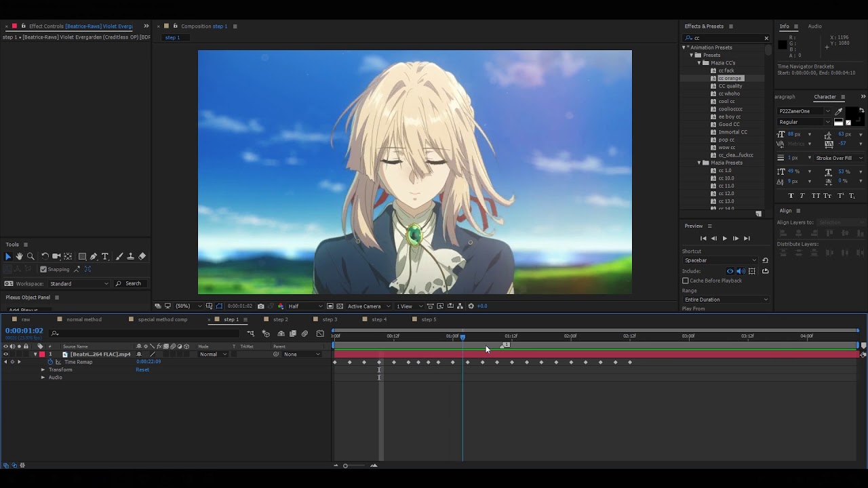Hide the Beatri...264 FLAC.mp4 layer video
The height and width of the screenshot is (488, 868).
click(5, 354)
